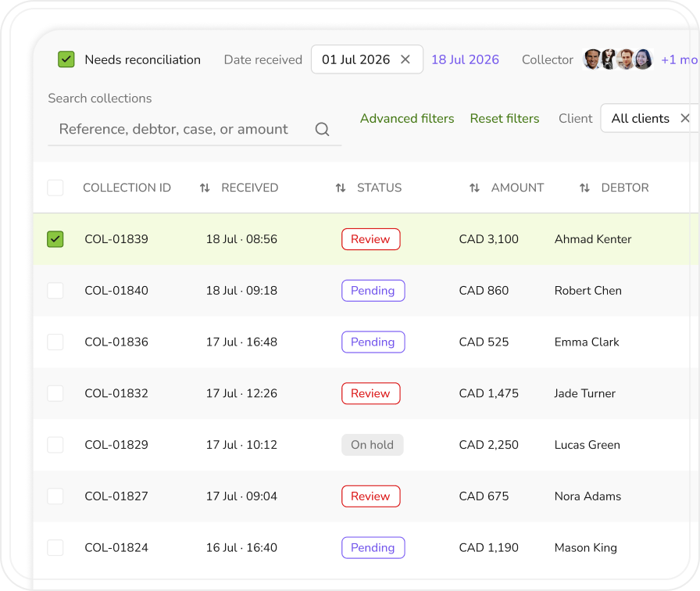700x591 pixels.
Task: Check the COL-01836 row checkbox
Action: [x=55, y=342]
